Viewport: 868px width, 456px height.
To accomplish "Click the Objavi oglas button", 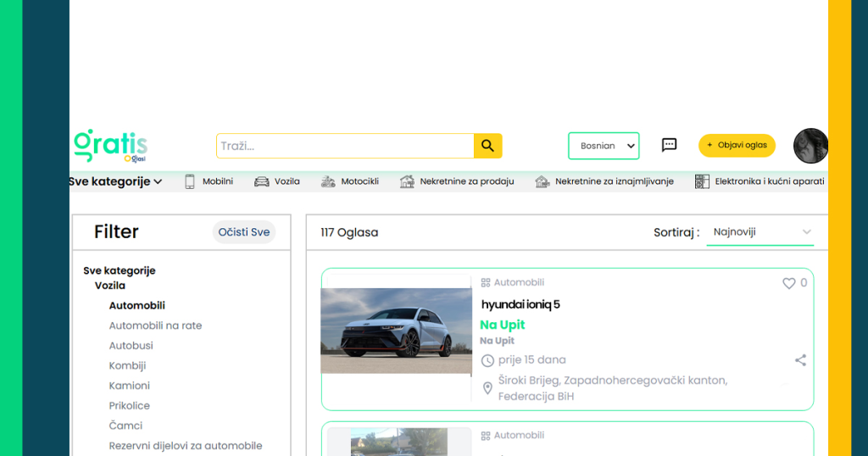I will (737, 145).
